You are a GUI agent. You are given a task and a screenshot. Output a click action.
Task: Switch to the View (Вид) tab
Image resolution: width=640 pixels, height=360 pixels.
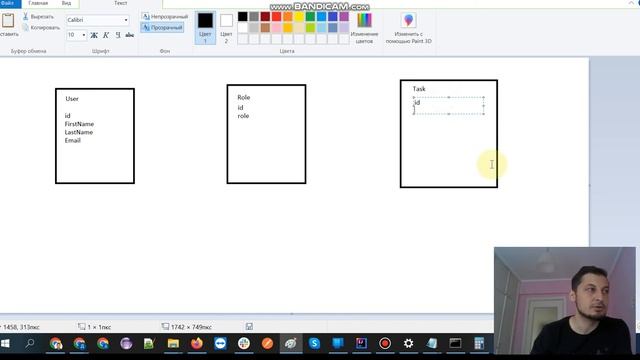(66, 3)
